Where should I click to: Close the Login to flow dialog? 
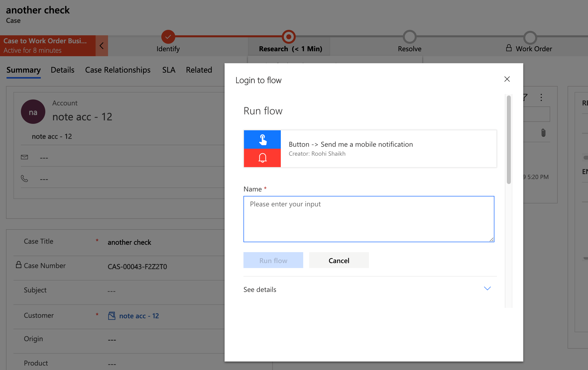pyautogui.click(x=507, y=79)
